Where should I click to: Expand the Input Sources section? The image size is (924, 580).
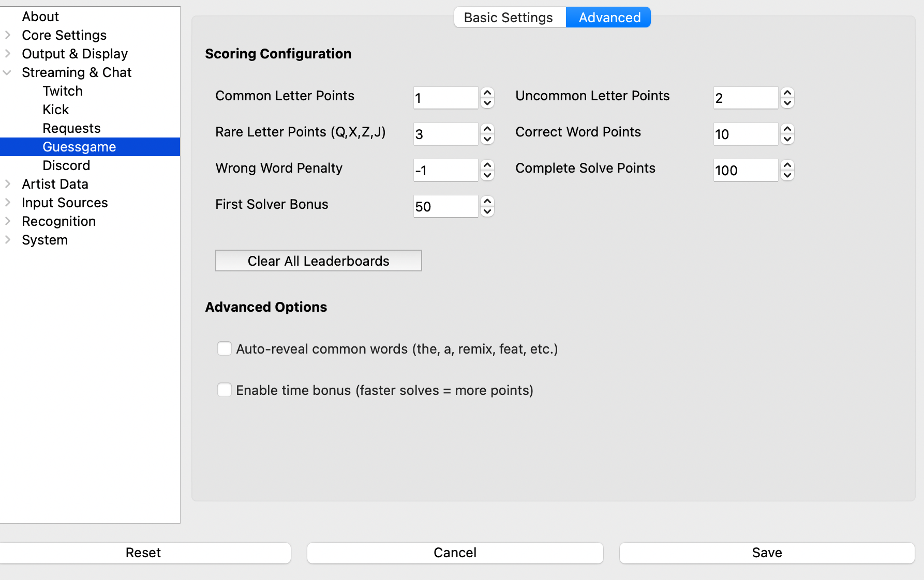(x=8, y=203)
